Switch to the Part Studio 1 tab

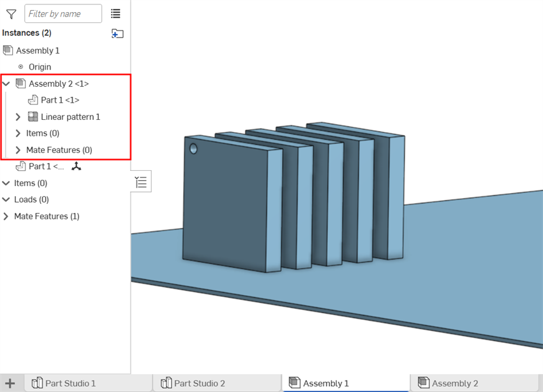(x=70, y=383)
